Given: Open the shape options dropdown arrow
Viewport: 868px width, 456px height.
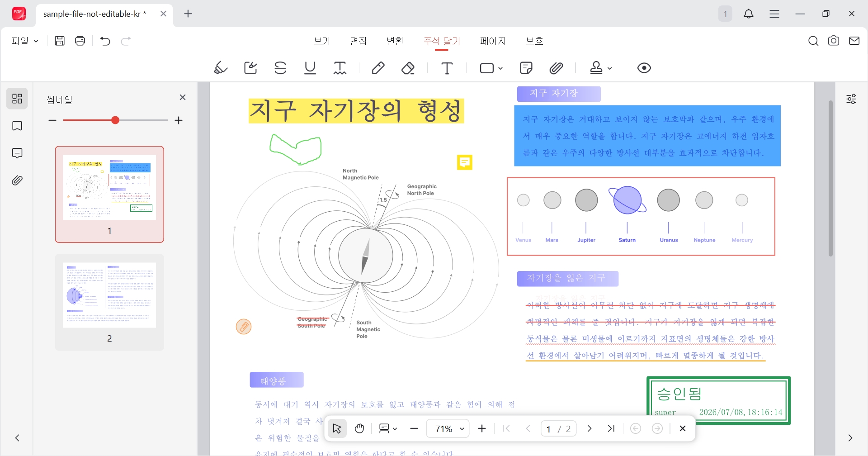Looking at the screenshot, I should click(x=500, y=68).
